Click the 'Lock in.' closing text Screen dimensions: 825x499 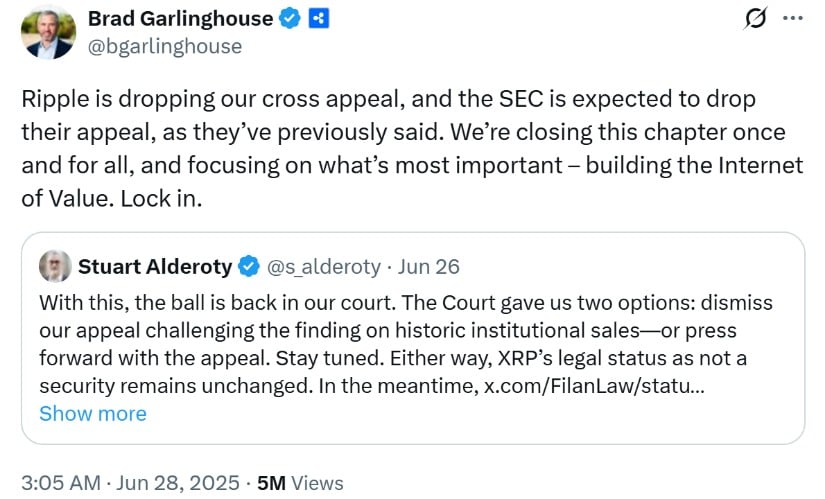[x=161, y=198]
